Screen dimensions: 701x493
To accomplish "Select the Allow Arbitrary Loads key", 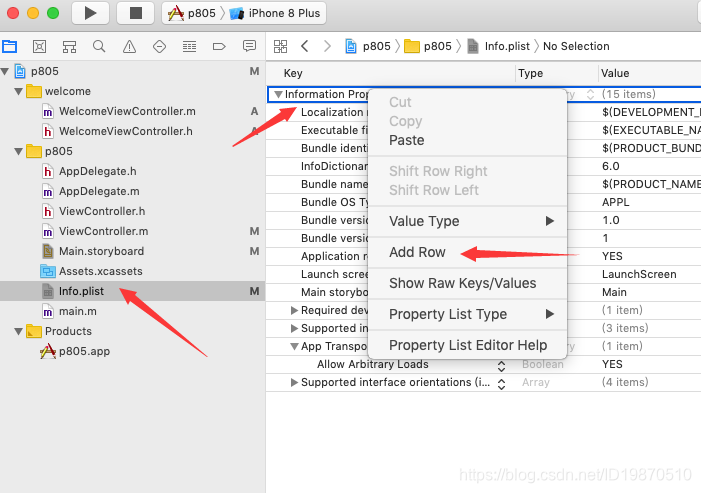I will click(372, 364).
